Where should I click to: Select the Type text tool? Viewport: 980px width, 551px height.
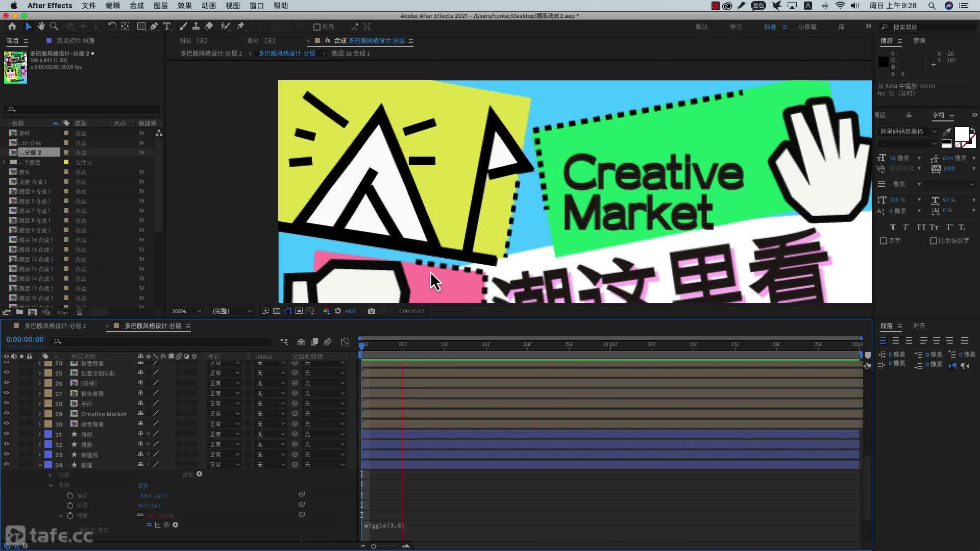tap(167, 27)
